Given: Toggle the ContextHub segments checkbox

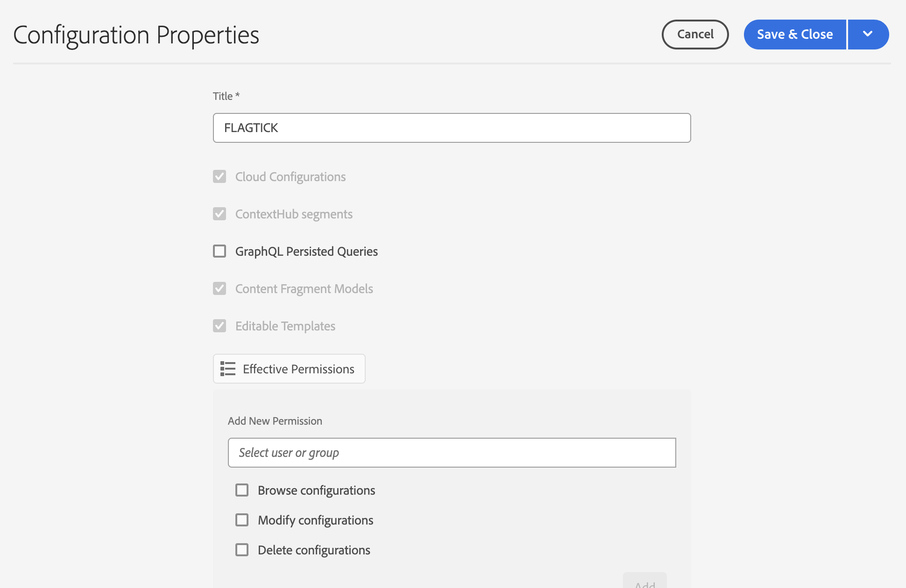Looking at the screenshot, I should click(x=219, y=214).
